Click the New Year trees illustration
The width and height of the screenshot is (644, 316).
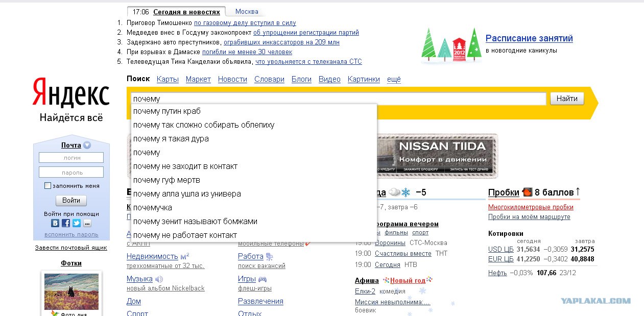pyautogui.click(x=451, y=46)
